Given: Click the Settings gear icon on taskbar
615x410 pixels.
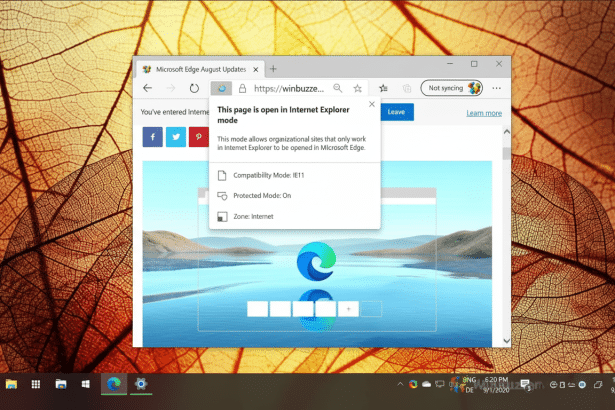Looking at the screenshot, I should [141, 384].
